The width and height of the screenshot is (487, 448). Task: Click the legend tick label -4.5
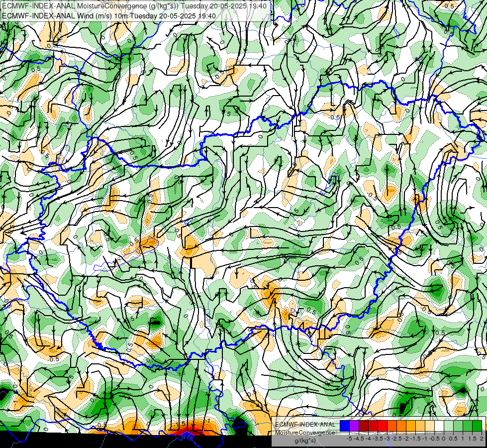[359, 439]
